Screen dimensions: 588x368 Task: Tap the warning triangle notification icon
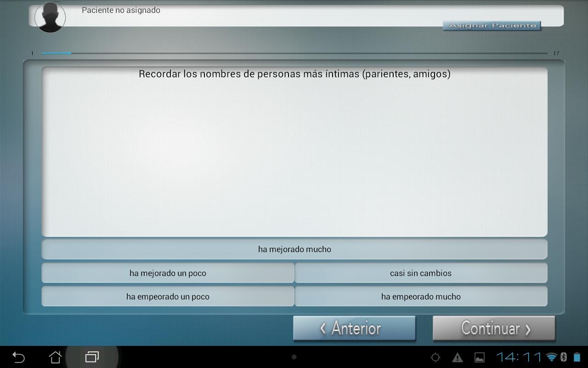457,357
